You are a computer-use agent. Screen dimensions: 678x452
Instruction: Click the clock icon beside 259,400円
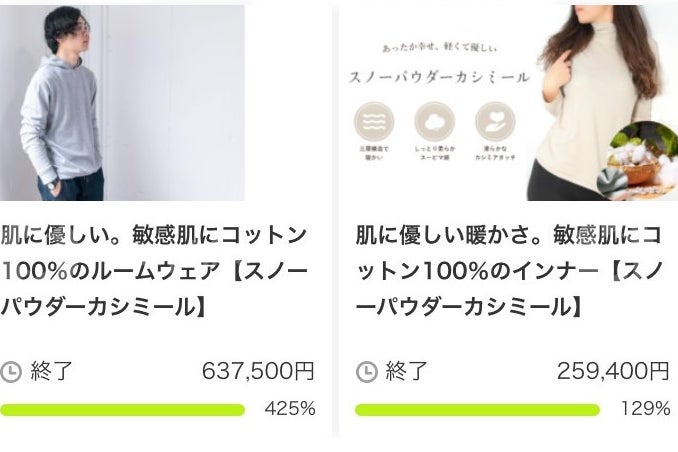point(367,372)
